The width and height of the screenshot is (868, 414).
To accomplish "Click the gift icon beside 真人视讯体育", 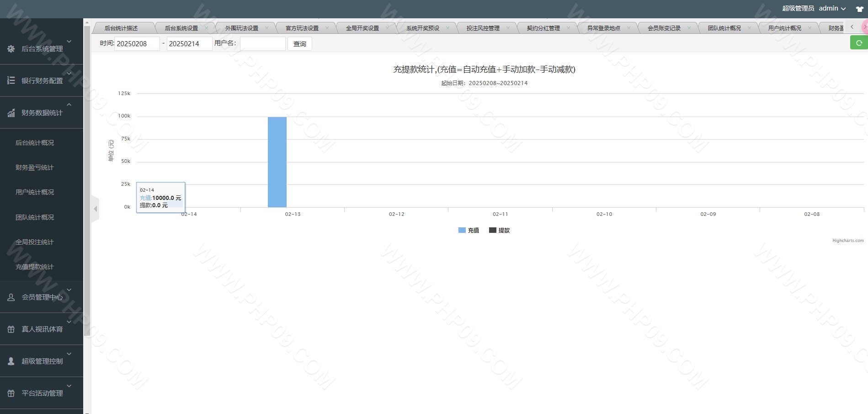I will 11,329.
